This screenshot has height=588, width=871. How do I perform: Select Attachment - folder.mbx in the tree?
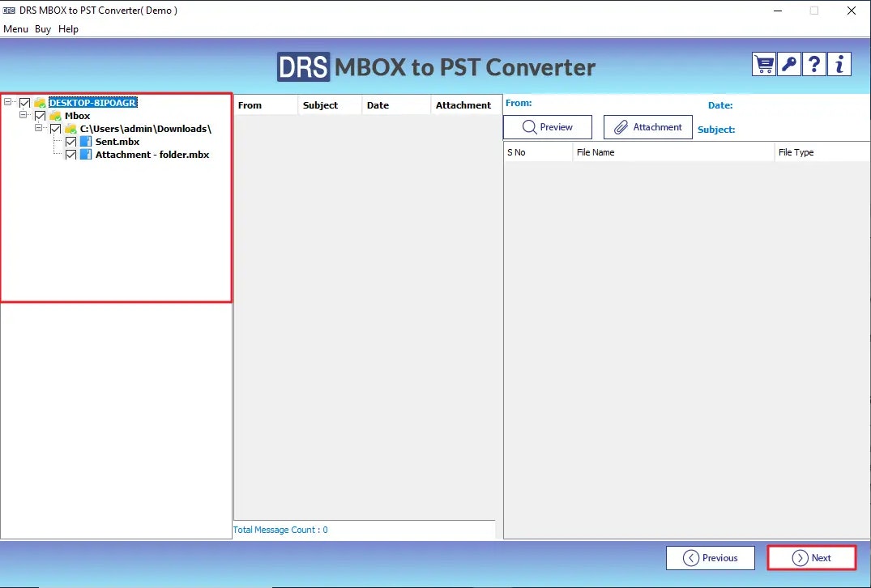point(152,155)
